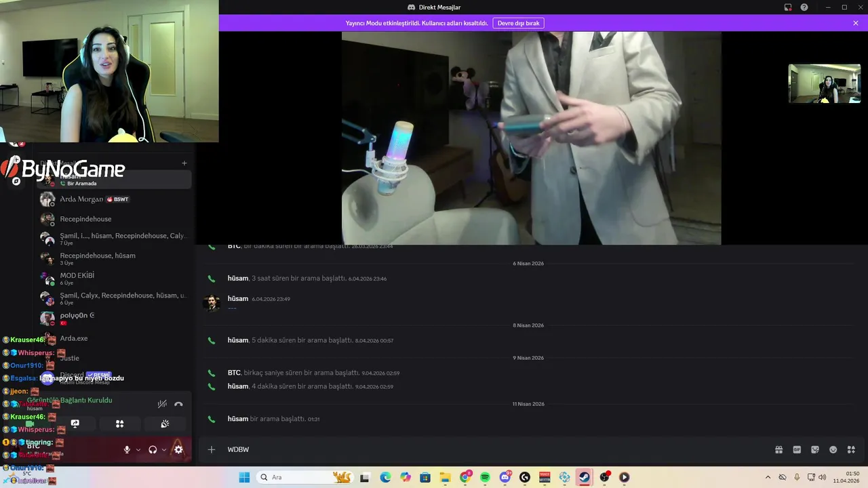
Task: Open Windows Start menu
Action: coord(244,477)
